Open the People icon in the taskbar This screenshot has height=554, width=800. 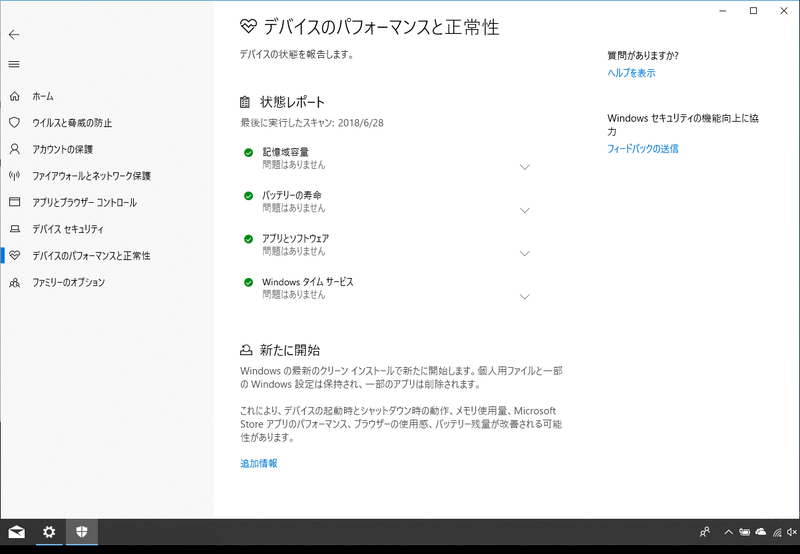705,533
